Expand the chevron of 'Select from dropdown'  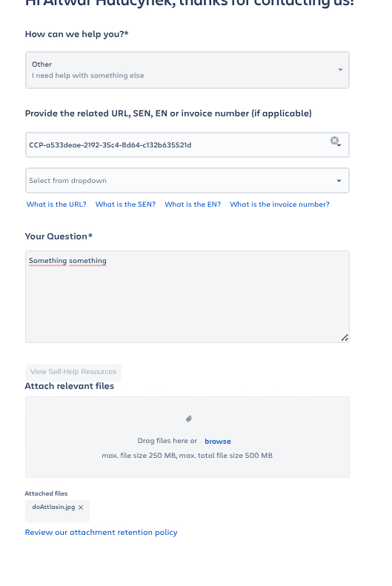[339, 181]
